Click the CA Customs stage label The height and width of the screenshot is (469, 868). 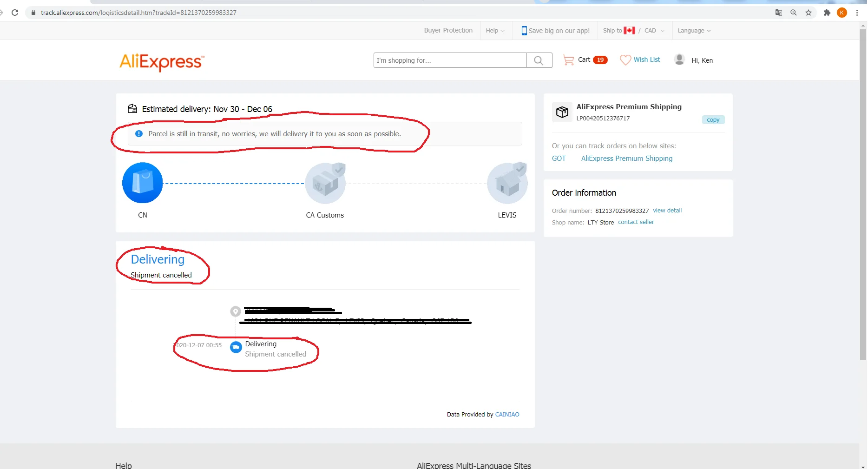point(325,215)
